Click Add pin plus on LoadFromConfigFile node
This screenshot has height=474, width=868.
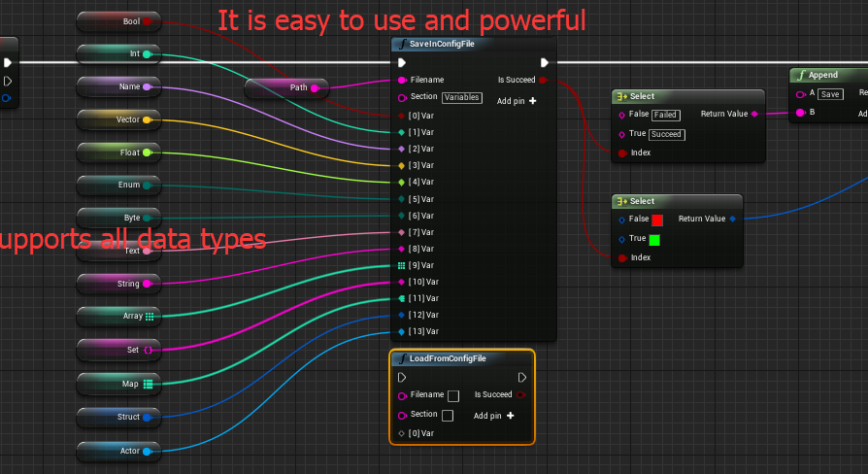click(x=510, y=415)
